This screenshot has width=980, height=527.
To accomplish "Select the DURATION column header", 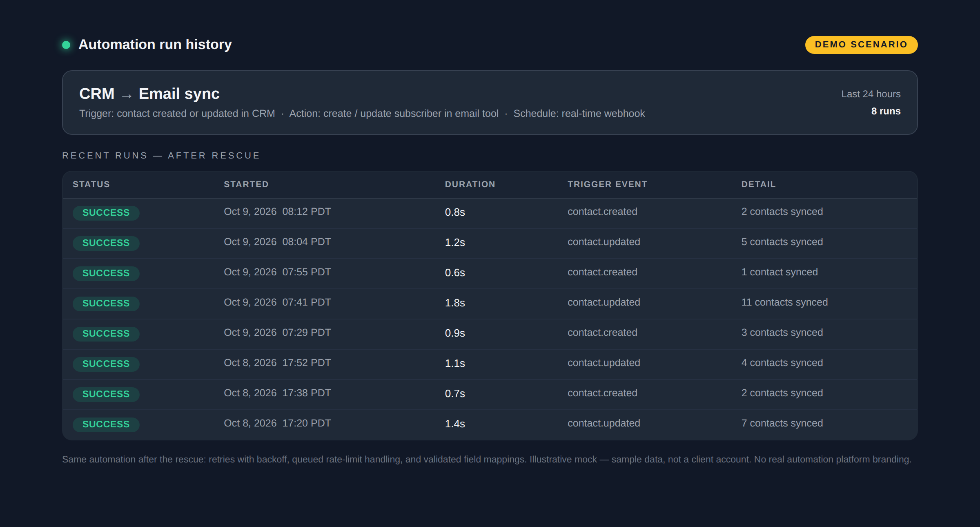I will tap(470, 184).
